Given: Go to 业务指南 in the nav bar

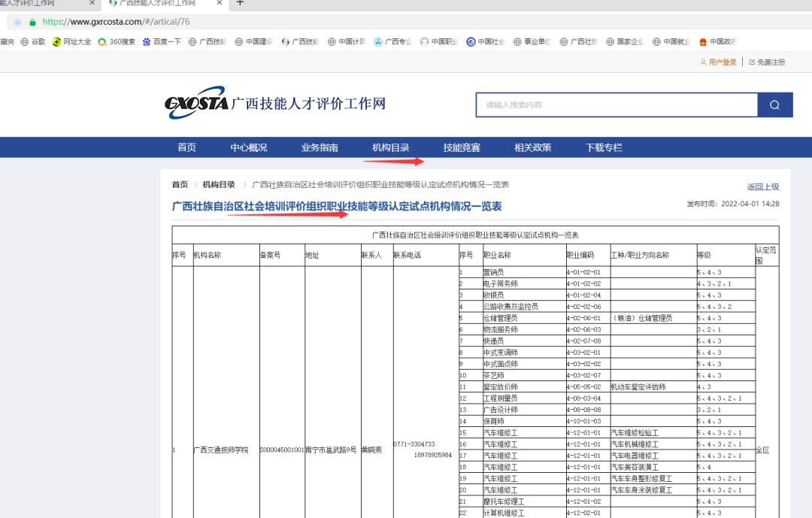Looking at the screenshot, I should (x=320, y=147).
